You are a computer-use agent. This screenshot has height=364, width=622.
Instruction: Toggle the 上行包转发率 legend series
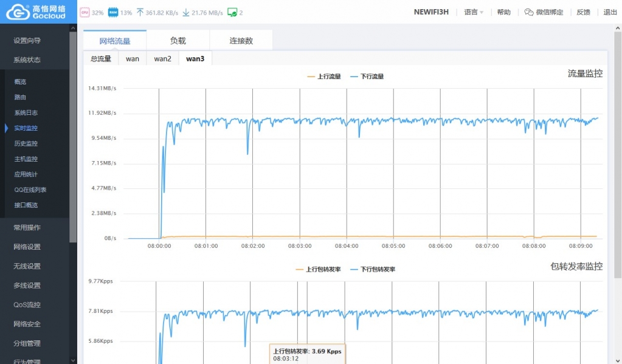[x=318, y=269]
